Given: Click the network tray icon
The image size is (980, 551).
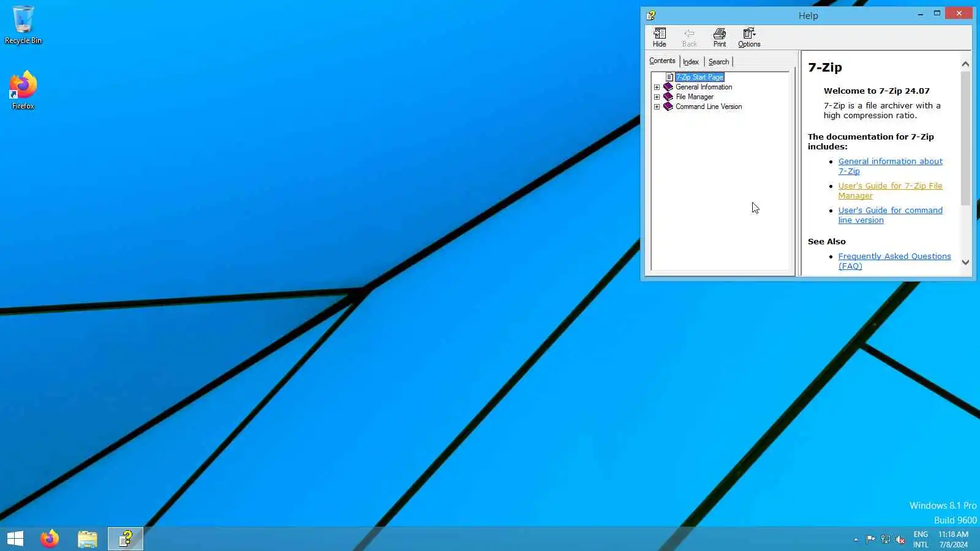Looking at the screenshot, I should (x=886, y=539).
